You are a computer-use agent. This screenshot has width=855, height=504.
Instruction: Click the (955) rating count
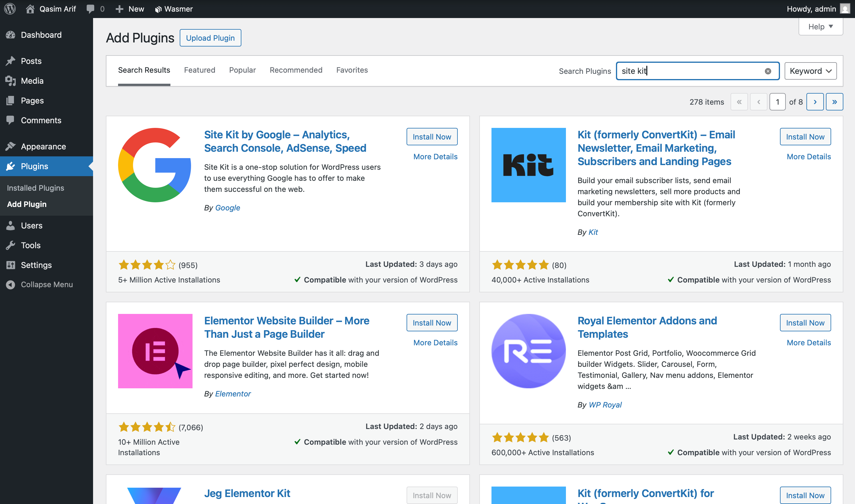188,265
